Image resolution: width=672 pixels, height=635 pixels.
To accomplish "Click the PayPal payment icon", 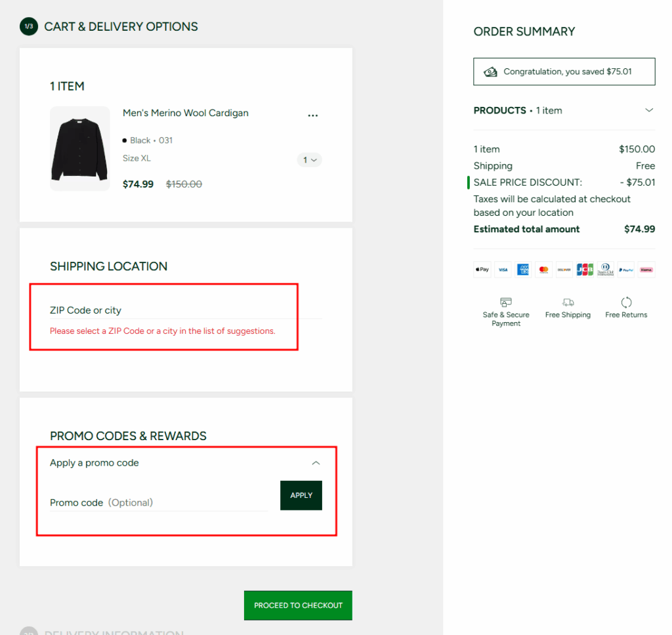I will point(625,270).
